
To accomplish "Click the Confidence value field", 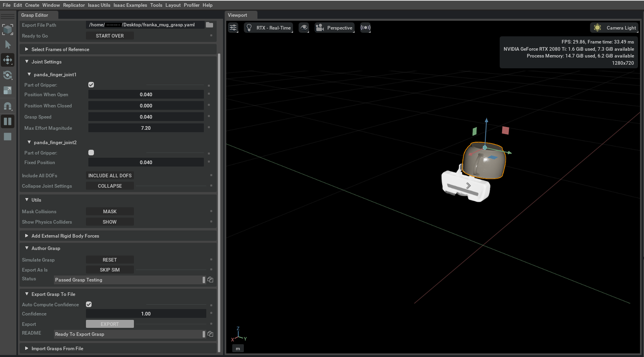I will (x=146, y=314).
